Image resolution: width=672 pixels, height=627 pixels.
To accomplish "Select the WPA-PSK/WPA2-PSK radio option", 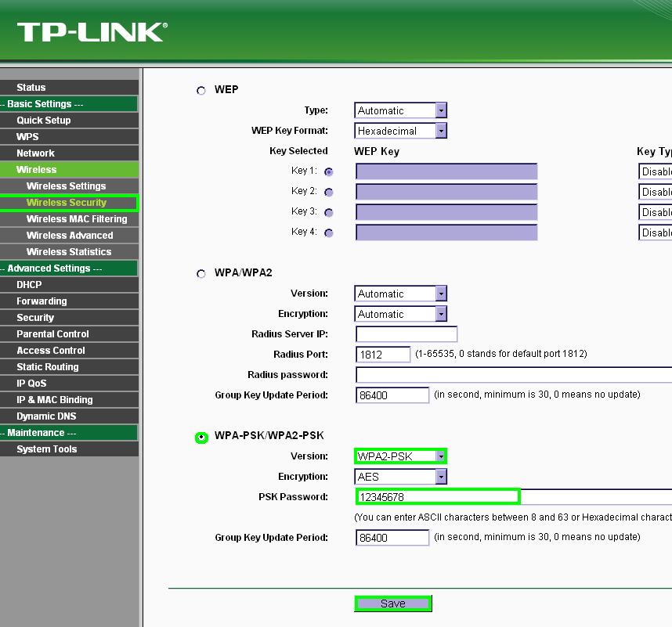I will point(201,437).
